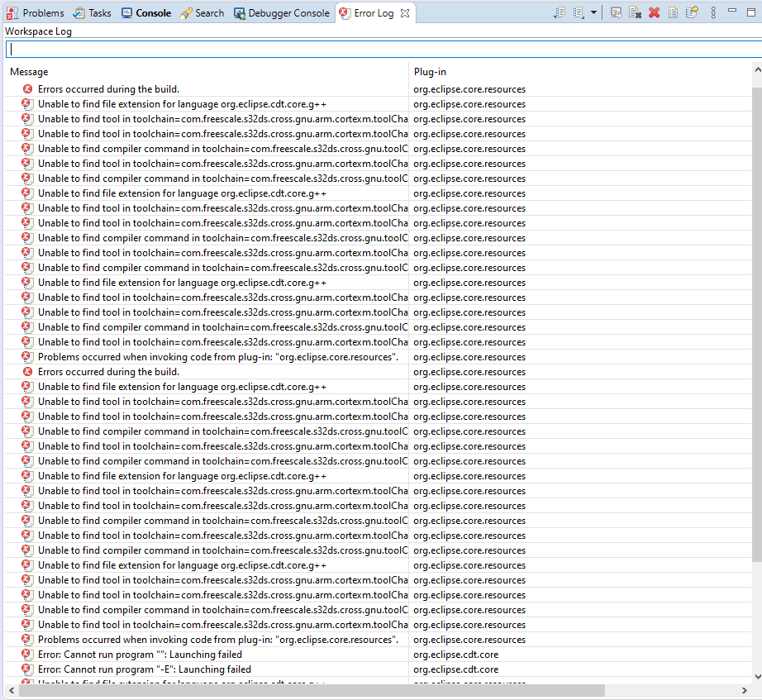The height and width of the screenshot is (700, 762).
Task: Switch to the Debugger Console tab
Action: (282, 13)
